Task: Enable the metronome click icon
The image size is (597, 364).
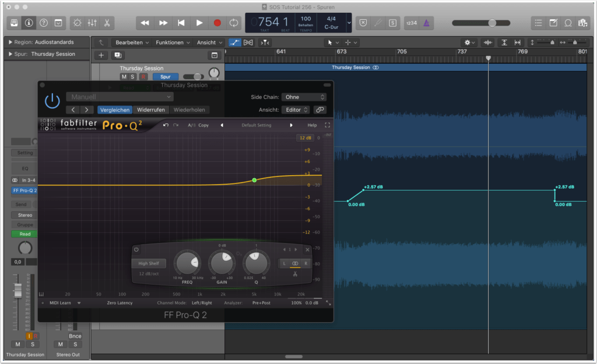Action: (426, 23)
